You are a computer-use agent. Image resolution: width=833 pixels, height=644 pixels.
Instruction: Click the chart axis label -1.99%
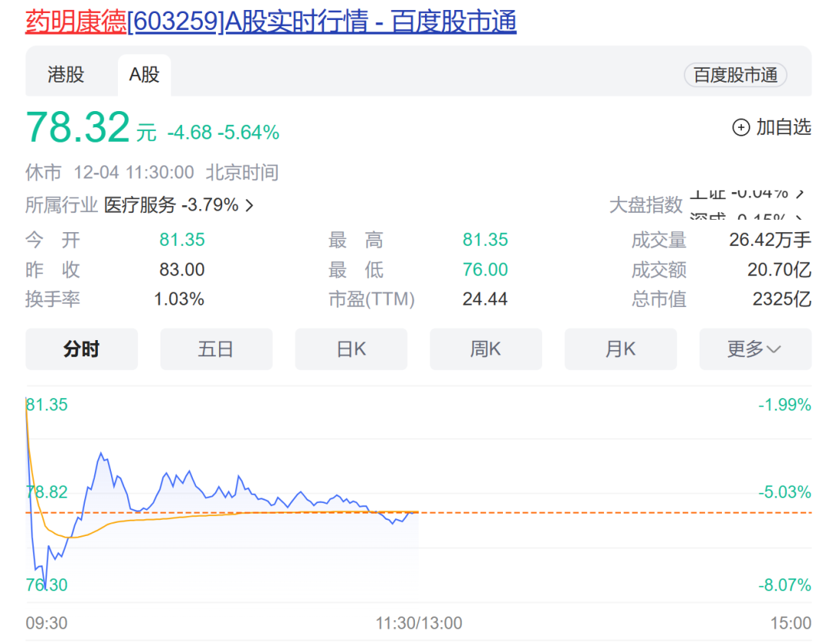click(x=784, y=405)
